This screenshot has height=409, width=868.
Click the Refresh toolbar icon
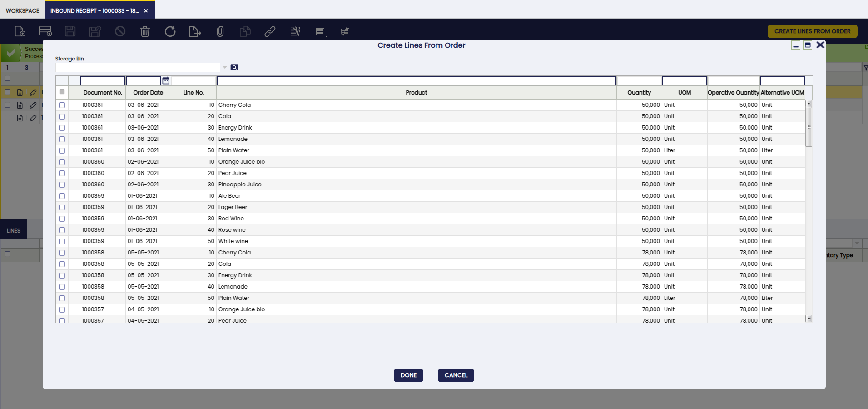[x=170, y=31]
